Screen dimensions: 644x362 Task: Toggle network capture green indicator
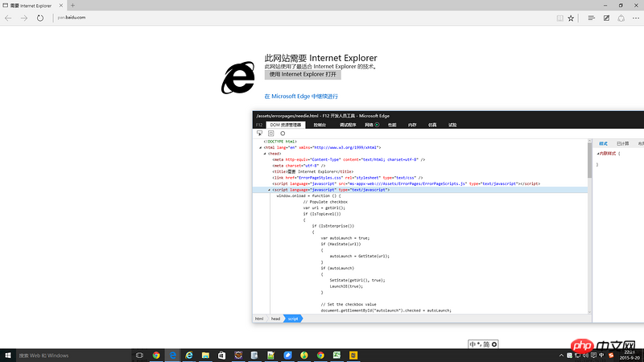point(377,125)
